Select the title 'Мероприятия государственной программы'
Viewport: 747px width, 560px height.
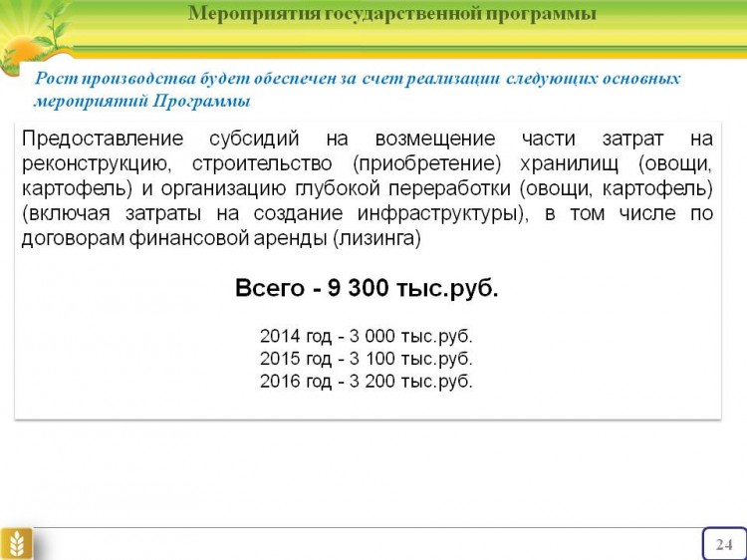[392, 13]
